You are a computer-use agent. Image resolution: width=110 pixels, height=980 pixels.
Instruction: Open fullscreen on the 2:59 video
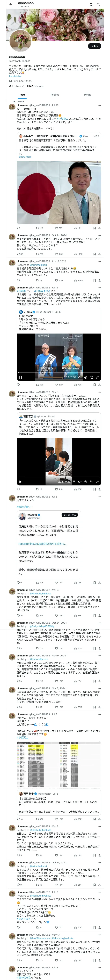pos(97,377)
